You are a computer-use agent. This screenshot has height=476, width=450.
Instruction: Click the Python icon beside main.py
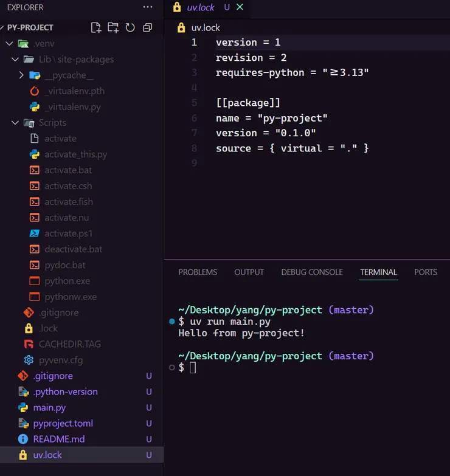tap(23, 407)
